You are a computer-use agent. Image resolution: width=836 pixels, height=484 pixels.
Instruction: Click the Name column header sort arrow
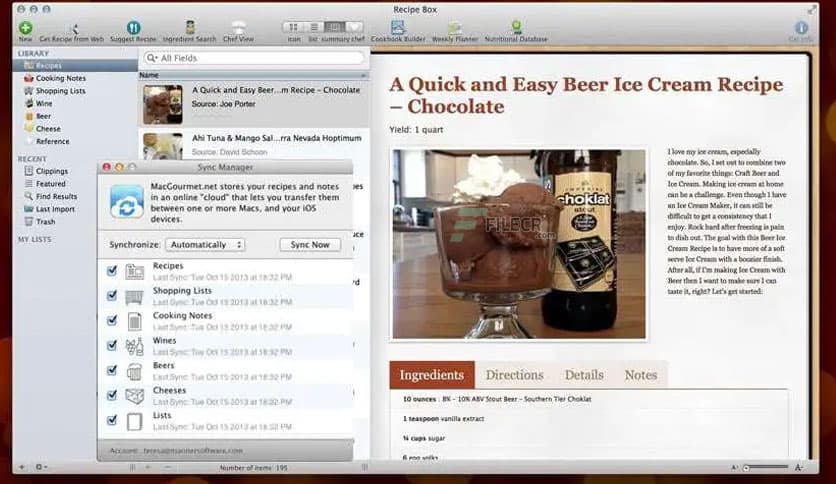tap(364, 75)
